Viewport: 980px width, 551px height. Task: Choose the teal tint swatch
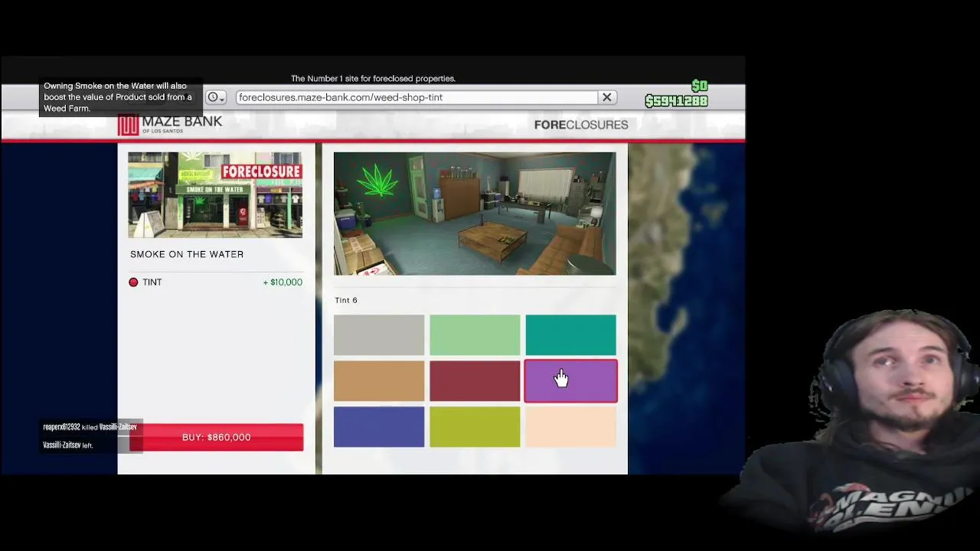[x=570, y=334]
